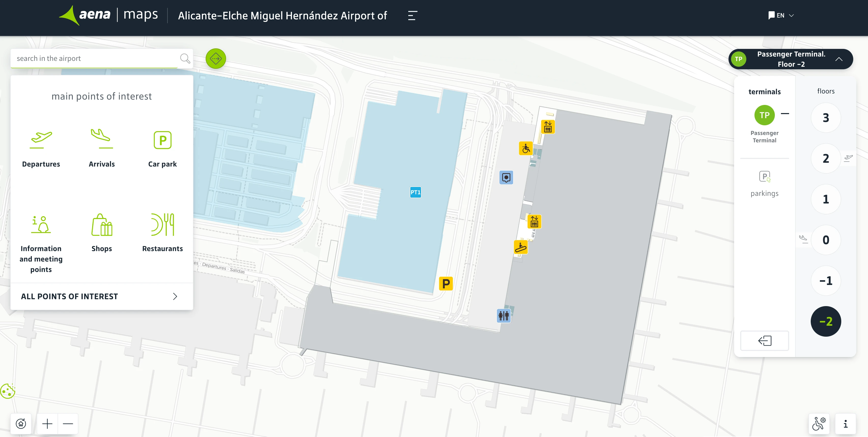Select the TP Passenger Terminal in terminals list
Viewport: 868px width, 437px height.
[x=765, y=115]
